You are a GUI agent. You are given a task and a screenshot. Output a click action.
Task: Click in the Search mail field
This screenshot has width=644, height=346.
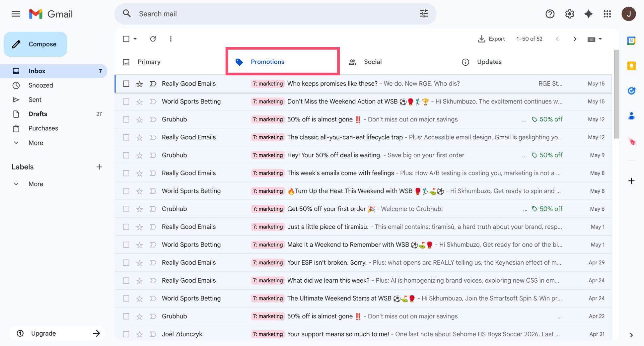click(x=275, y=14)
